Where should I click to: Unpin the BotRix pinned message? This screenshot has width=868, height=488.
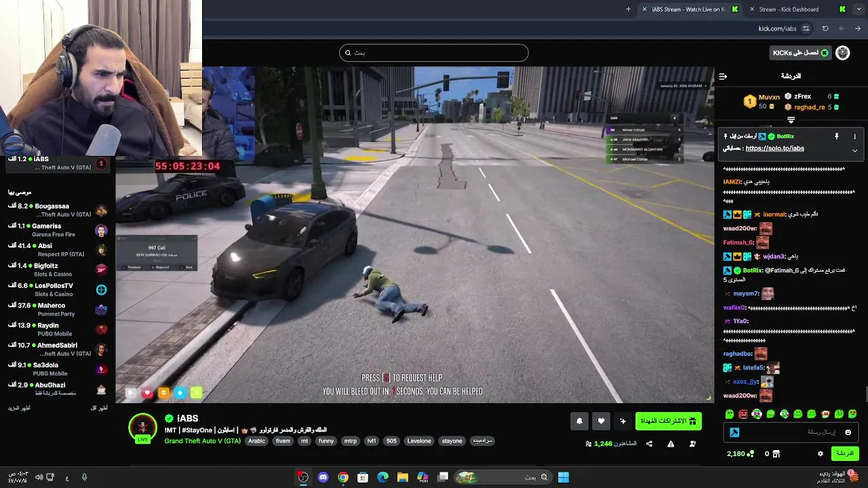coord(837,136)
